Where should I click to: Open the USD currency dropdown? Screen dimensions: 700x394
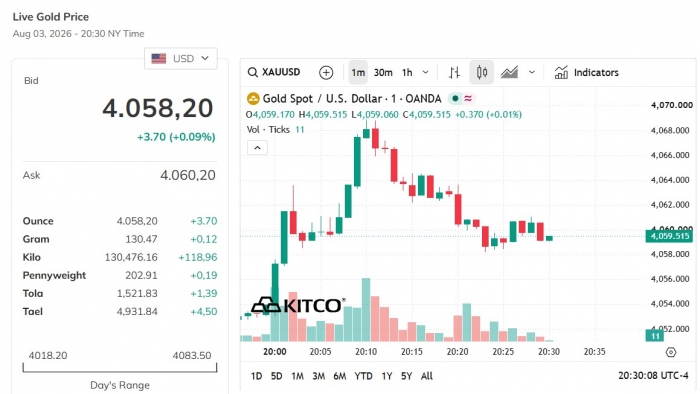pos(181,58)
